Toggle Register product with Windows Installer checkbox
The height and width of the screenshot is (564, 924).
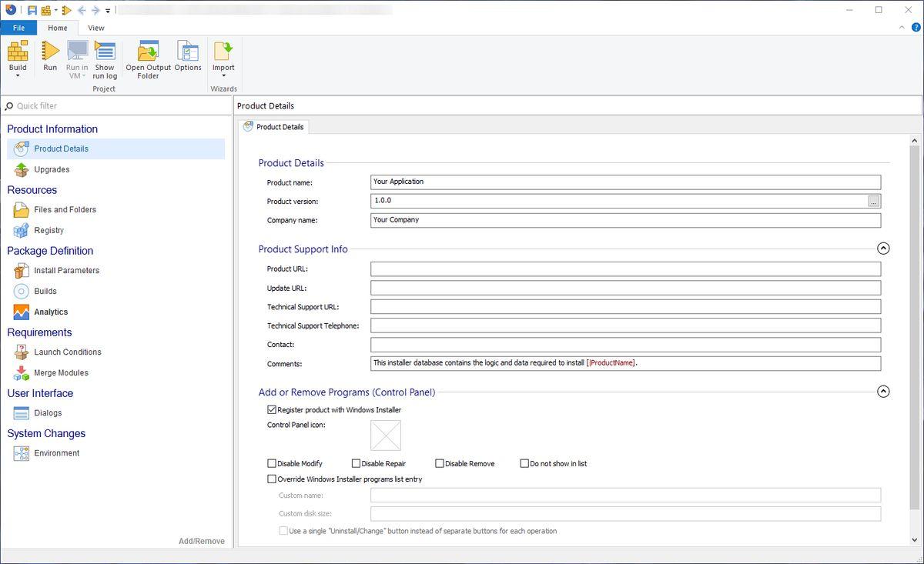point(272,410)
